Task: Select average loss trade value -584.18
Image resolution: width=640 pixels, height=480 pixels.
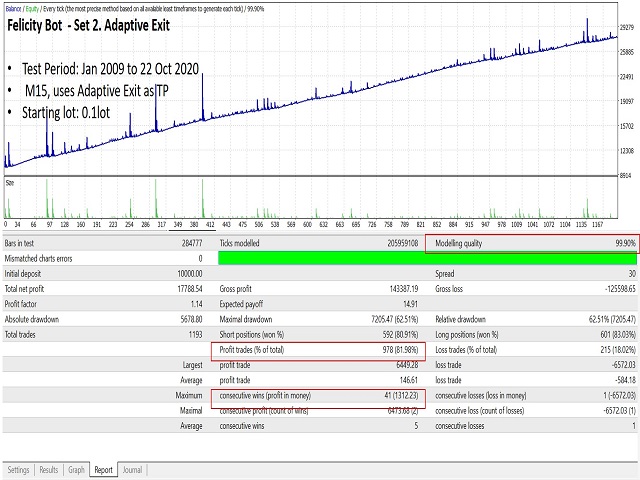Action: pos(625,380)
